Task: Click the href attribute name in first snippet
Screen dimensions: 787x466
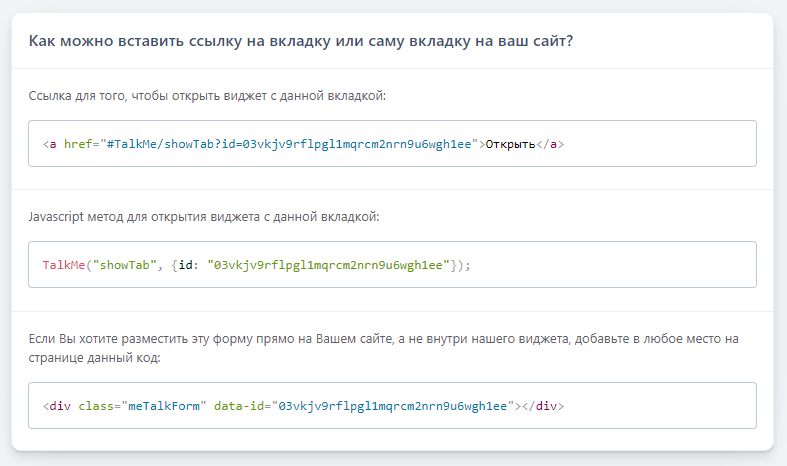Action: (x=78, y=144)
